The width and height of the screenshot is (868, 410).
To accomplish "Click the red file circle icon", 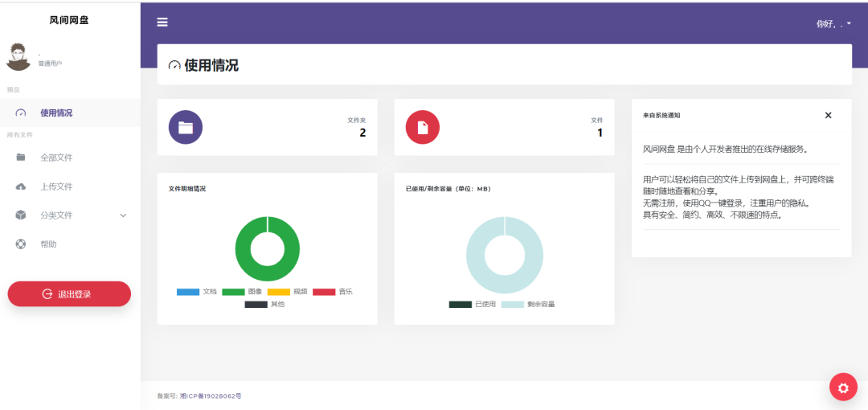I will click(423, 128).
